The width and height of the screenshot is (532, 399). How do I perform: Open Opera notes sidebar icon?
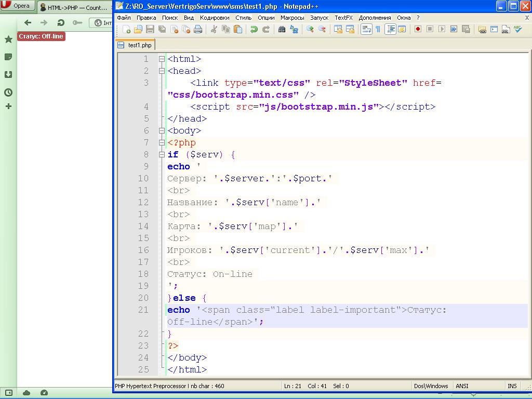pyautogui.click(x=8, y=57)
